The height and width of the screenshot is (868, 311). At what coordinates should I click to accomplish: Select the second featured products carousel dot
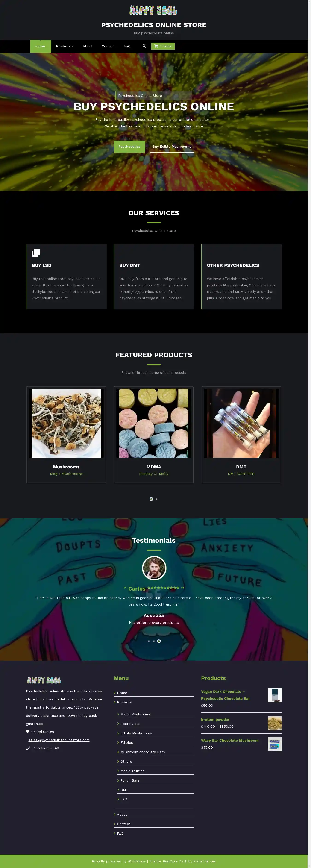[x=156, y=499]
